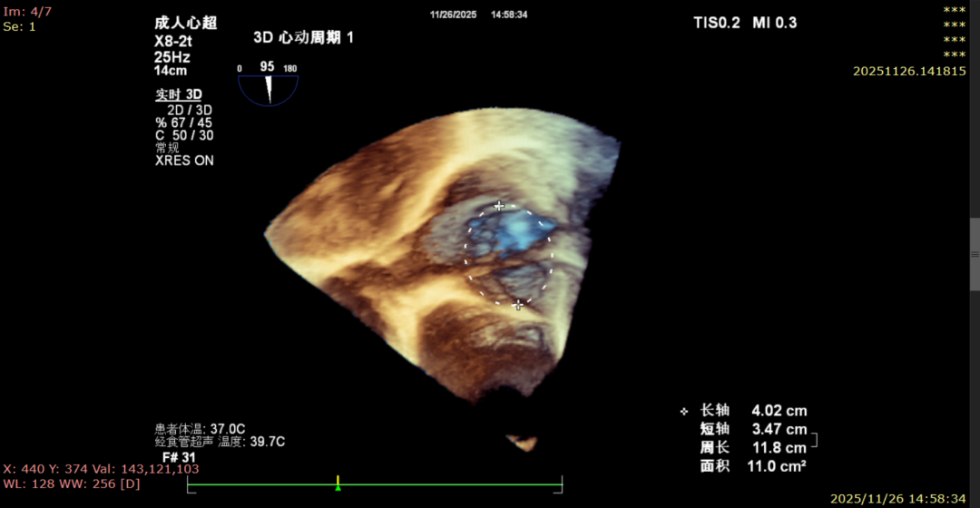
Task: Click the 3D 心动周期 1 title
Action: tap(303, 38)
